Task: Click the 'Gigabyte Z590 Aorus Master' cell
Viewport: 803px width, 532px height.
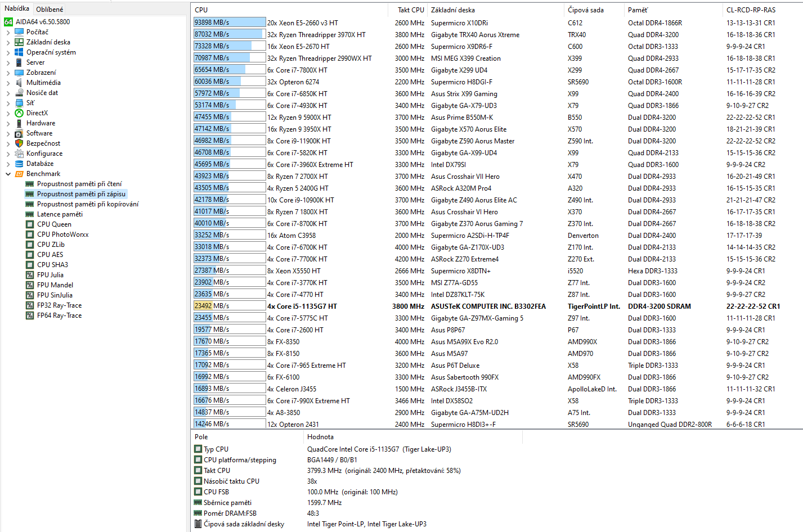Action: coord(473,141)
